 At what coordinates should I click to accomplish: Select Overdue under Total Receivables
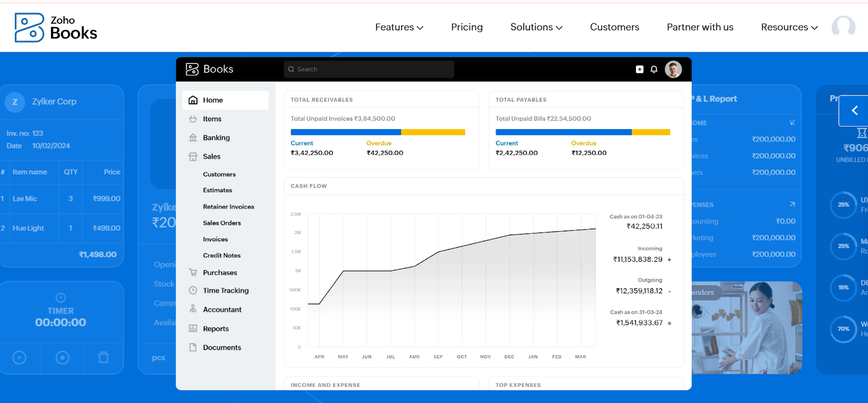[379, 143]
